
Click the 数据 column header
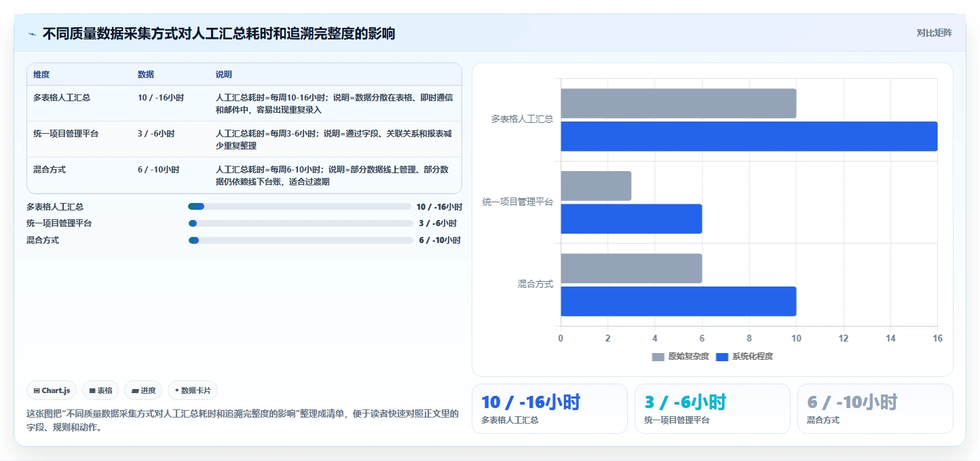146,75
